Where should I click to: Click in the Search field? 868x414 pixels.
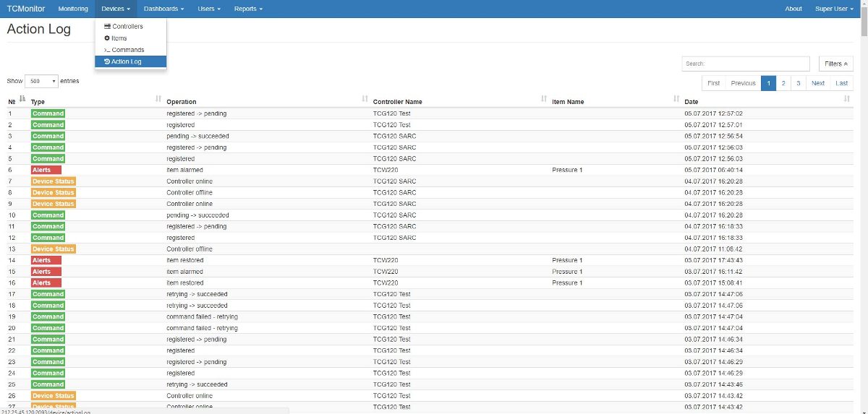(x=746, y=64)
